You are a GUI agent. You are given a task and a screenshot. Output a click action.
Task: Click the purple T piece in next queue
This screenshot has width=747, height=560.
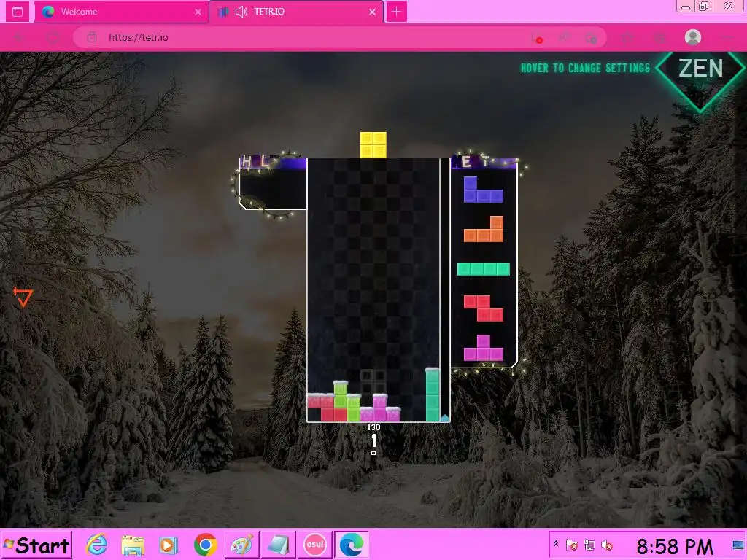tap(483, 348)
